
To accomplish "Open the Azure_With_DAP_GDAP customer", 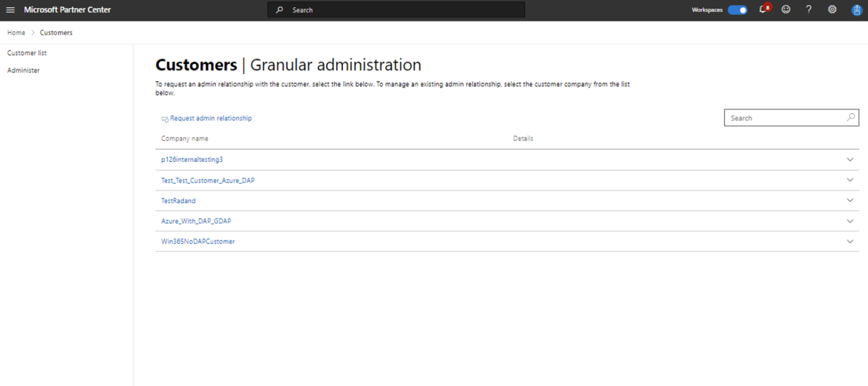I will [x=196, y=221].
